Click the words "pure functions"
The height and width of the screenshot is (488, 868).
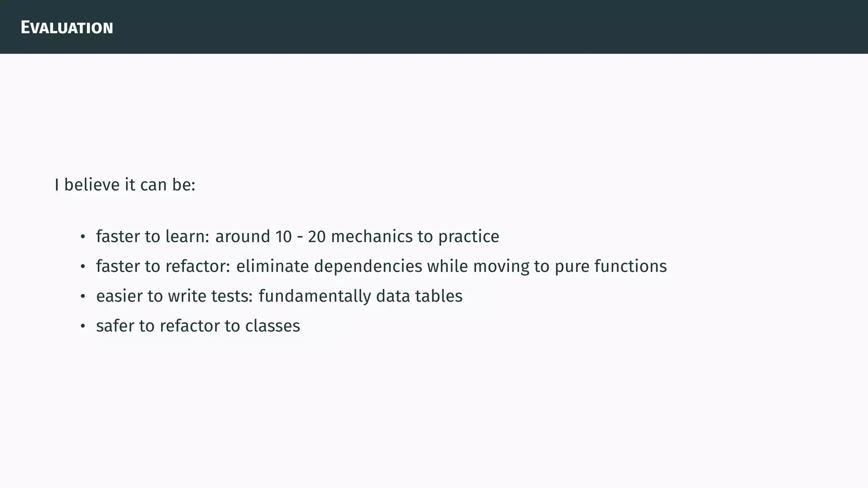[x=611, y=266]
